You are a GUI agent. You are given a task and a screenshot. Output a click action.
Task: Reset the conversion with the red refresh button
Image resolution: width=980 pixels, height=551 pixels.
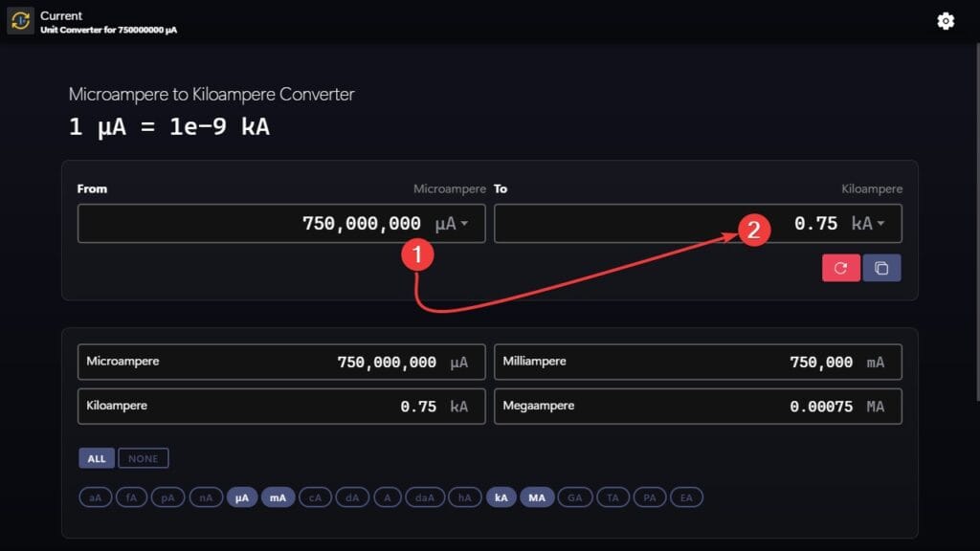(x=840, y=268)
